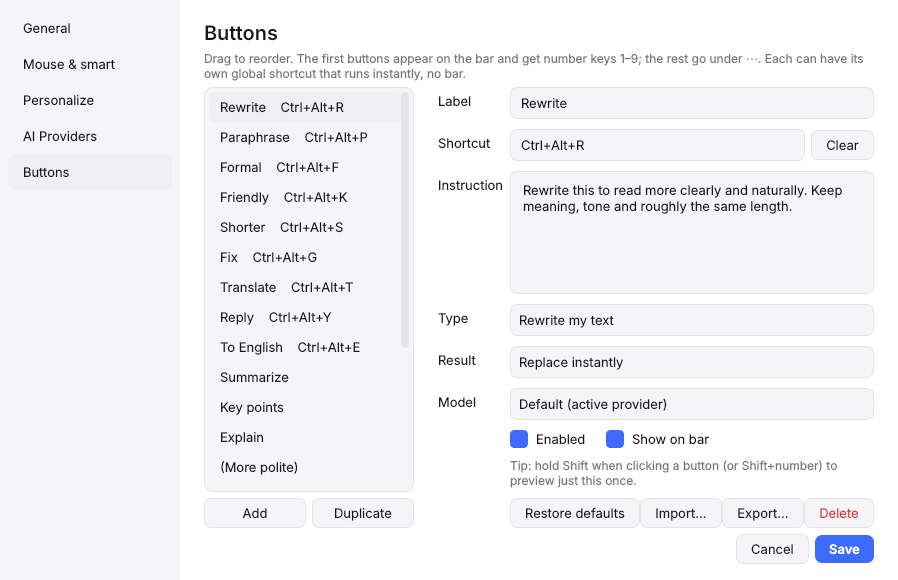Click the button list scrollbar
The height and width of the screenshot is (580, 898).
pos(405,220)
